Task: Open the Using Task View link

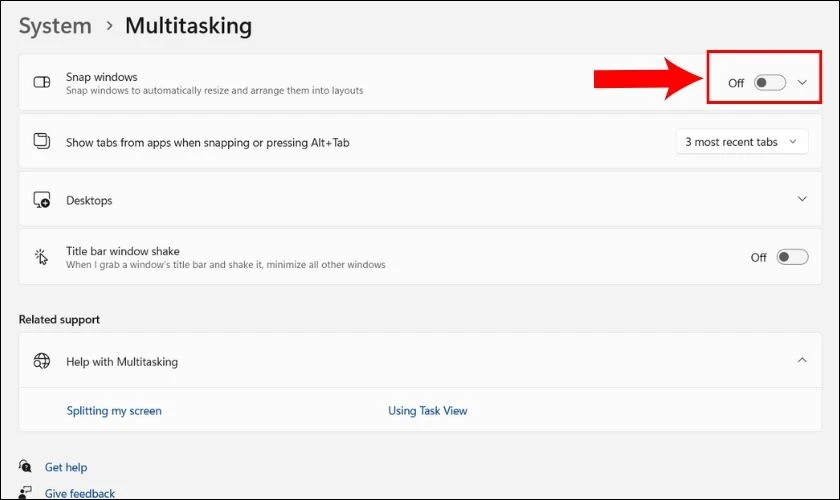Action: click(x=428, y=411)
